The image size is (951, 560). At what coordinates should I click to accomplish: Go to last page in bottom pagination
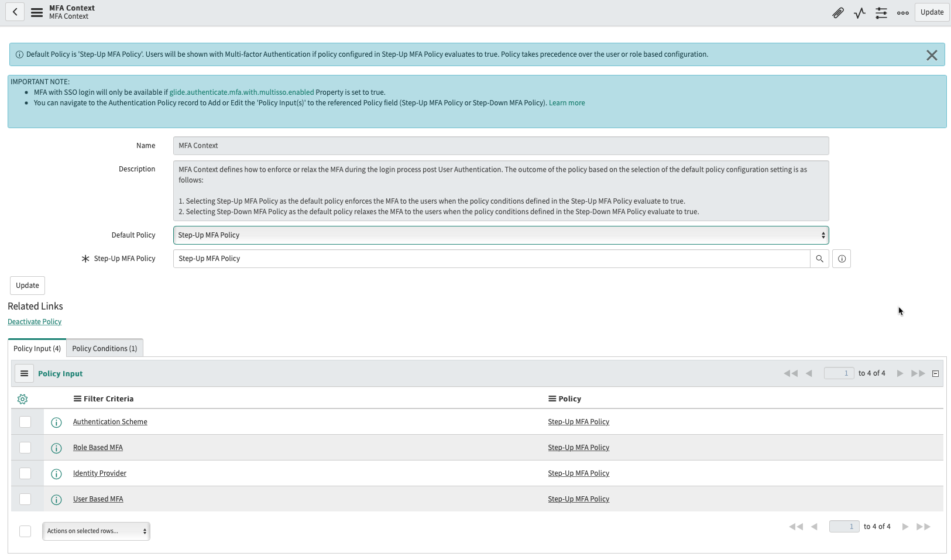point(923,527)
